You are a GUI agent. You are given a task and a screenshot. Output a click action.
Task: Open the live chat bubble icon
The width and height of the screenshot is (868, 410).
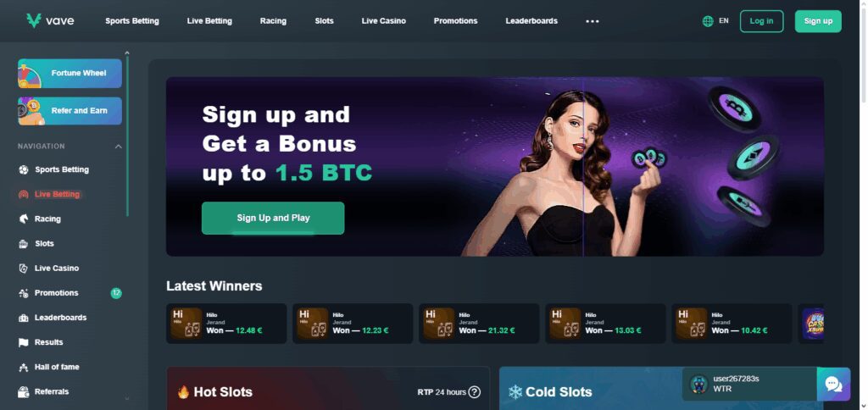pyautogui.click(x=833, y=384)
